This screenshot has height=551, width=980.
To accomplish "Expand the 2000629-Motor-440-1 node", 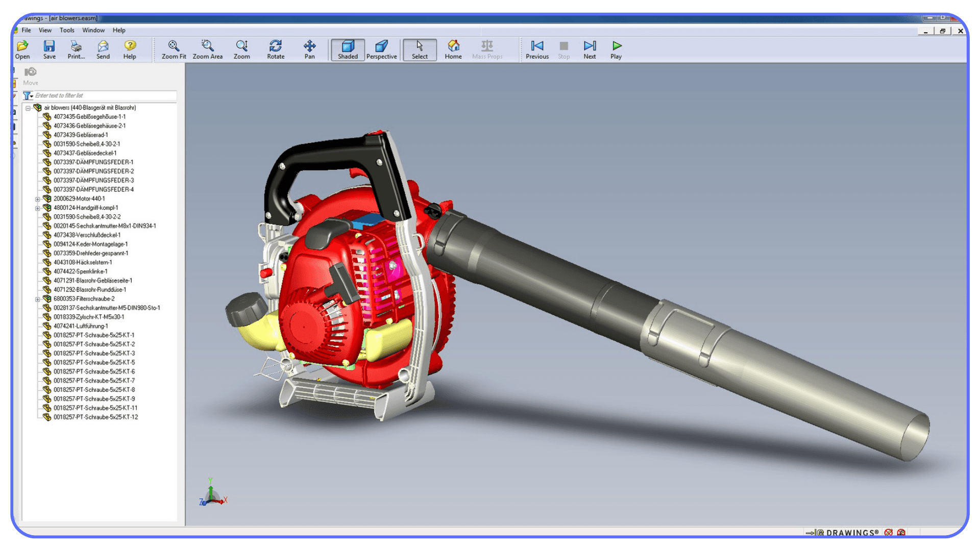I will (x=37, y=199).
